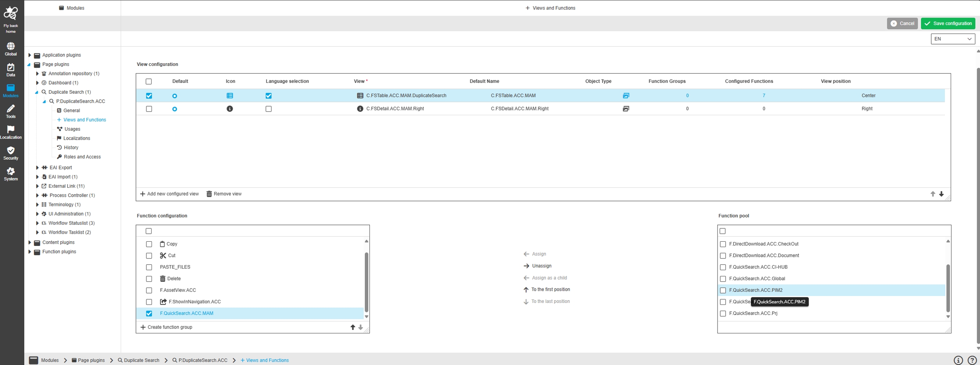Viewport: 980px width, 365px height.
Task: Open the System gear icon
Action: click(x=11, y=174)
